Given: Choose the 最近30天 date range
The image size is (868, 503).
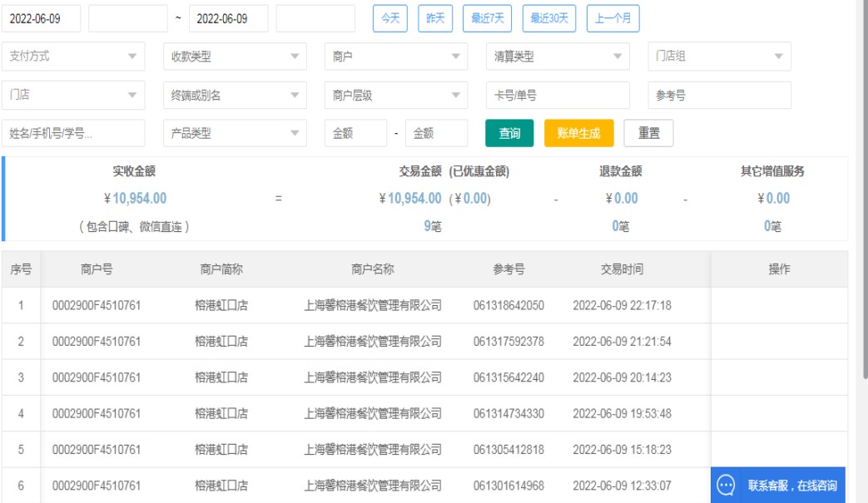Looking at the screenshot, I should [x=549, y=18].
